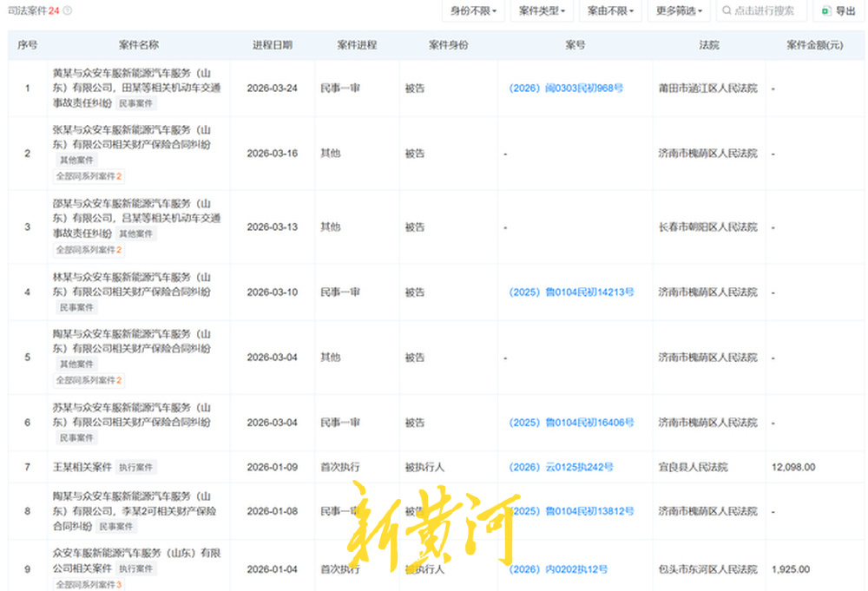Expand the 更多筛选 options

tap(679, 11)
